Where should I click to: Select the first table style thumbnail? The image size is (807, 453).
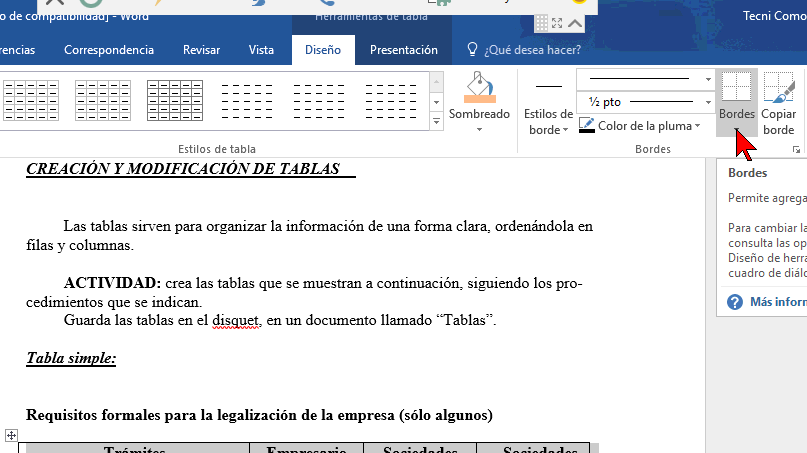click(31, 100)
